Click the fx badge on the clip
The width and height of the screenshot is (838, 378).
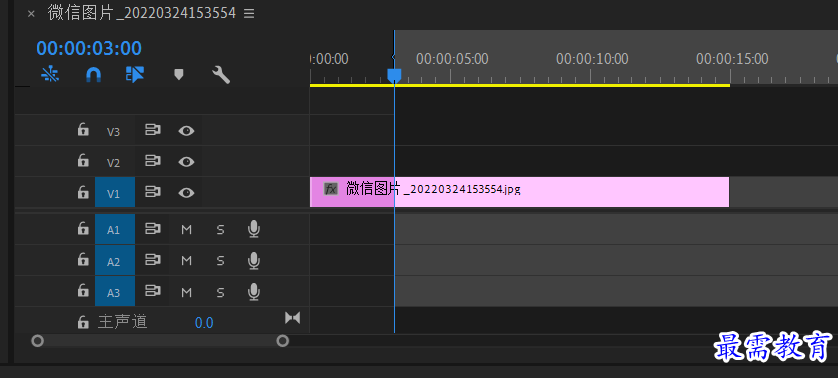click(x=331, y=189)
